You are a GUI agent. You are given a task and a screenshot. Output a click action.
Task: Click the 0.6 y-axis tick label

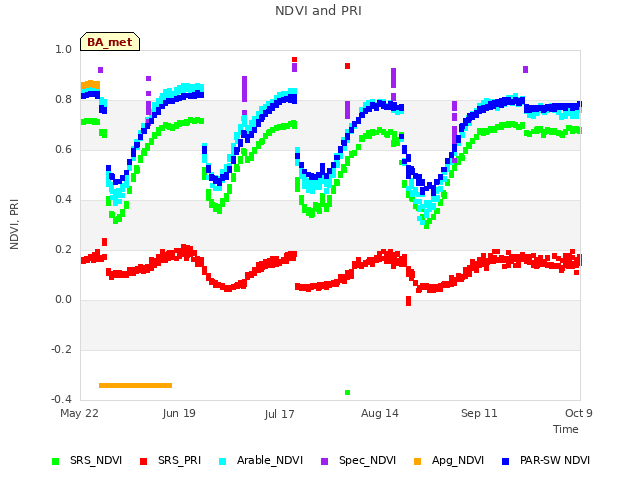[63, 149]
